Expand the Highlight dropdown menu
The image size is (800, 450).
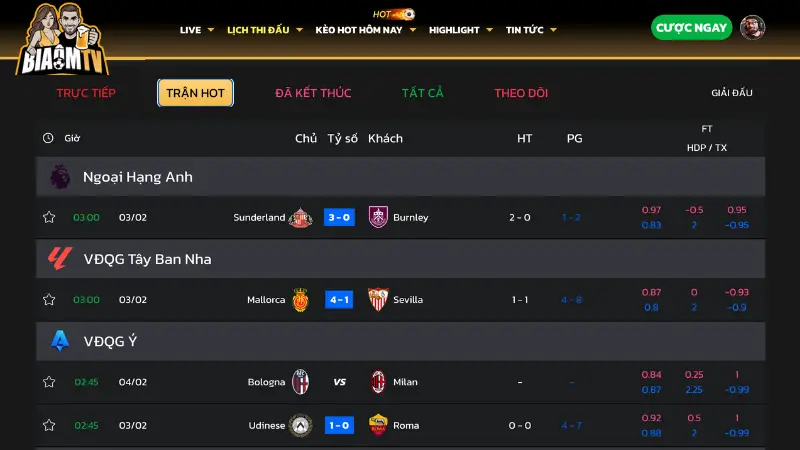(x=460, y=30)
